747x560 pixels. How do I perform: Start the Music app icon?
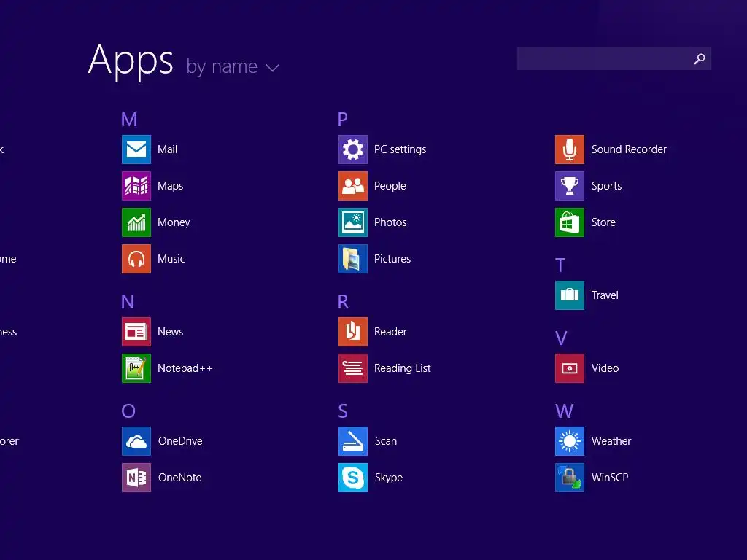[x=136, y=259]
